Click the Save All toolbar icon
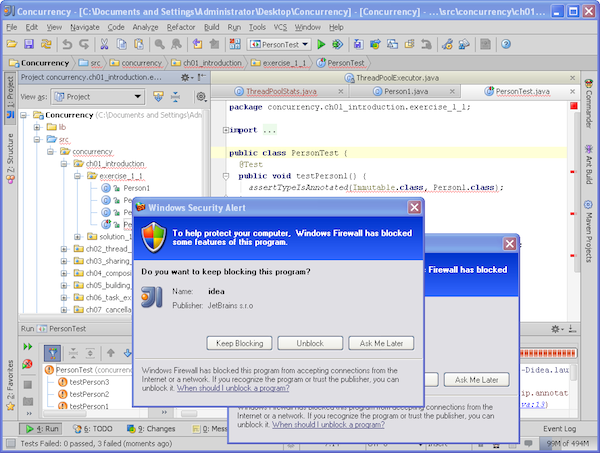 pos(29,44)
